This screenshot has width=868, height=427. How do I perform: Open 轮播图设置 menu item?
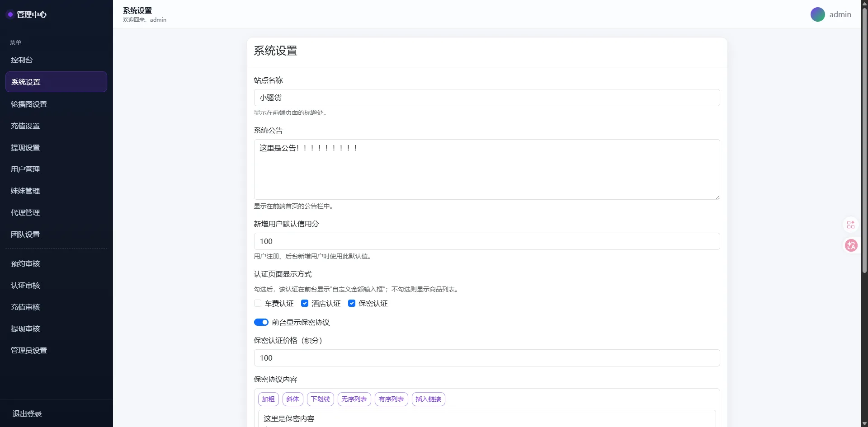click(29, 104)
